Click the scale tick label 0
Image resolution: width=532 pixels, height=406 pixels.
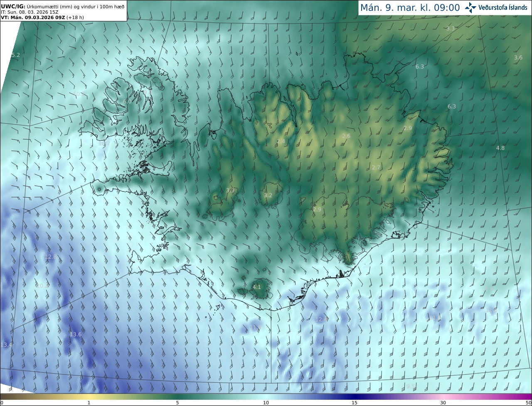[2, 403]
